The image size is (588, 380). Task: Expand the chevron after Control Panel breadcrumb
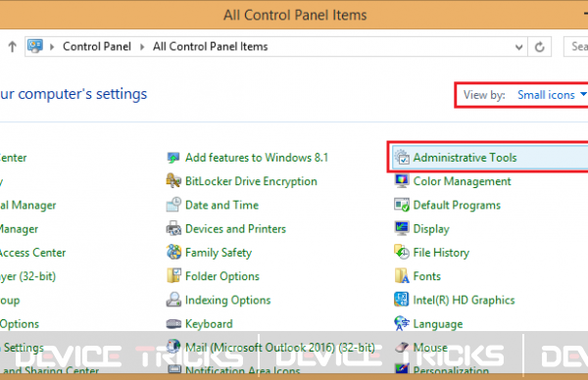pyautogui.click(x=142, y=47)
